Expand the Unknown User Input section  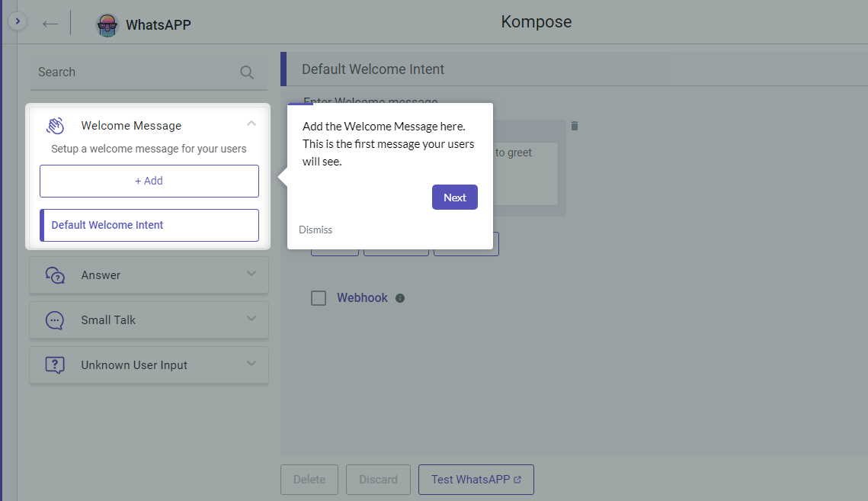coord(251,365)
